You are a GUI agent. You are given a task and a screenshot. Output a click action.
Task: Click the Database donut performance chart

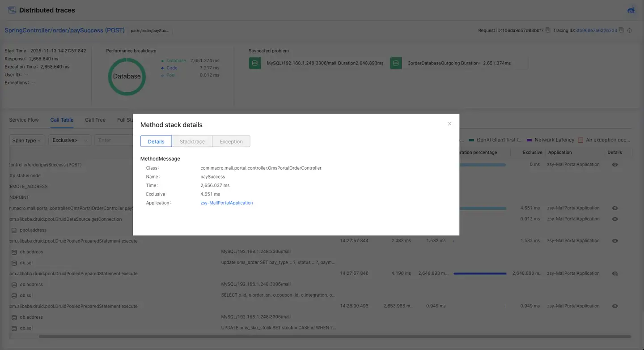127,77
